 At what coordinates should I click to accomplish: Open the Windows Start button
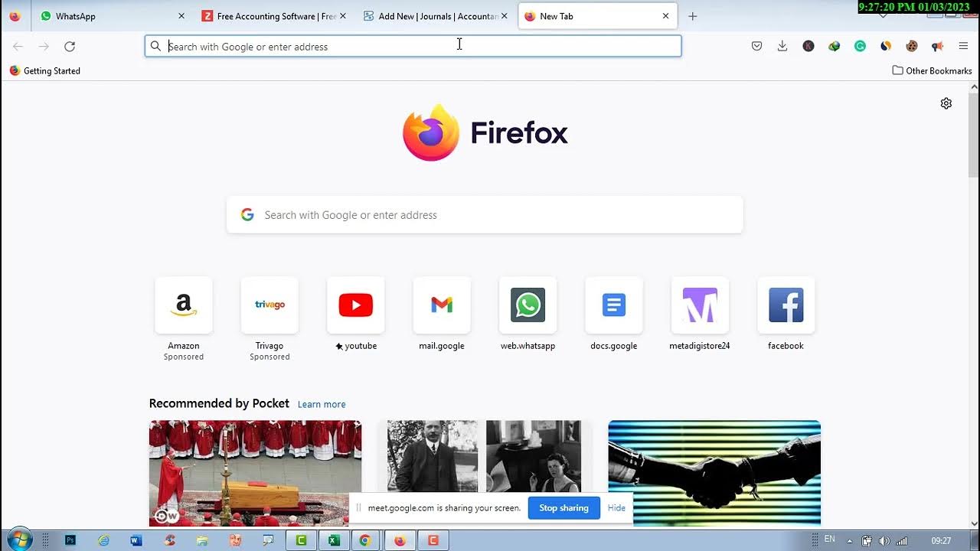coord(18,540)
